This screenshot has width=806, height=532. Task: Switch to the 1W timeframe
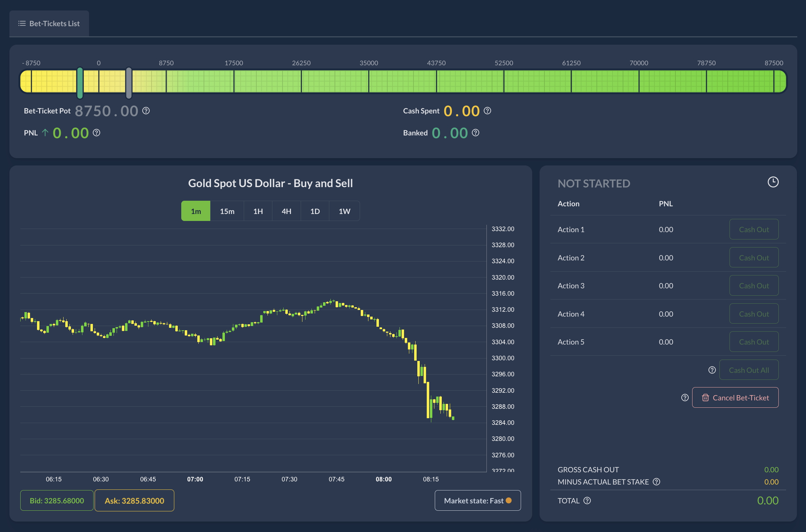click(x=344, y=211)
